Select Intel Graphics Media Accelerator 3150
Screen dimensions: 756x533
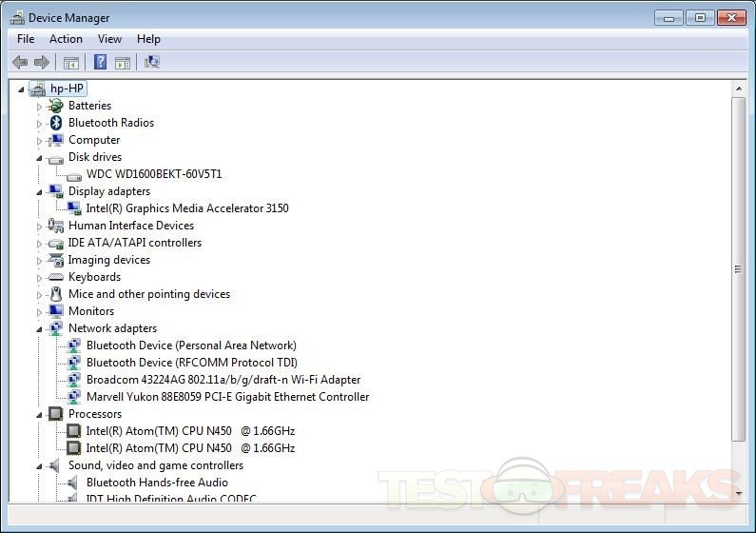[186, 208]
